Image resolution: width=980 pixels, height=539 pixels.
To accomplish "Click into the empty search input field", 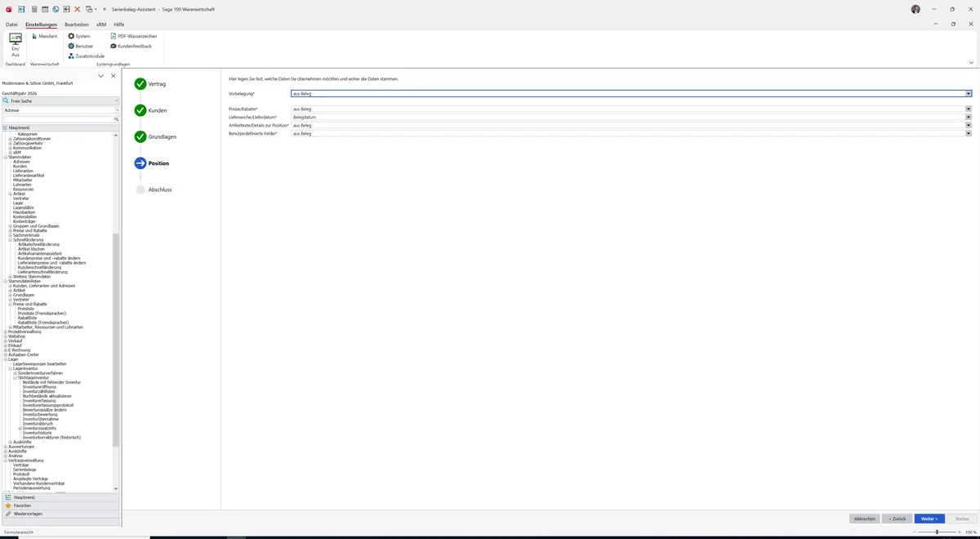I will point(59,118).
